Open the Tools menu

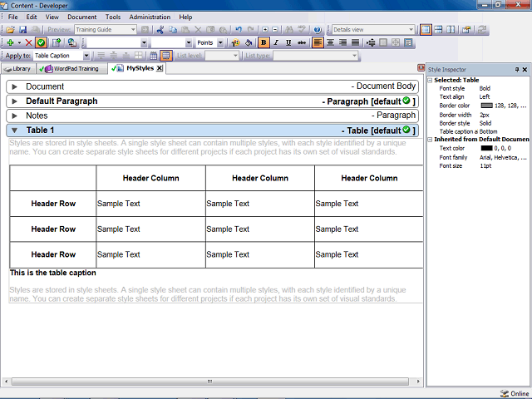click(x=113, y=17)
